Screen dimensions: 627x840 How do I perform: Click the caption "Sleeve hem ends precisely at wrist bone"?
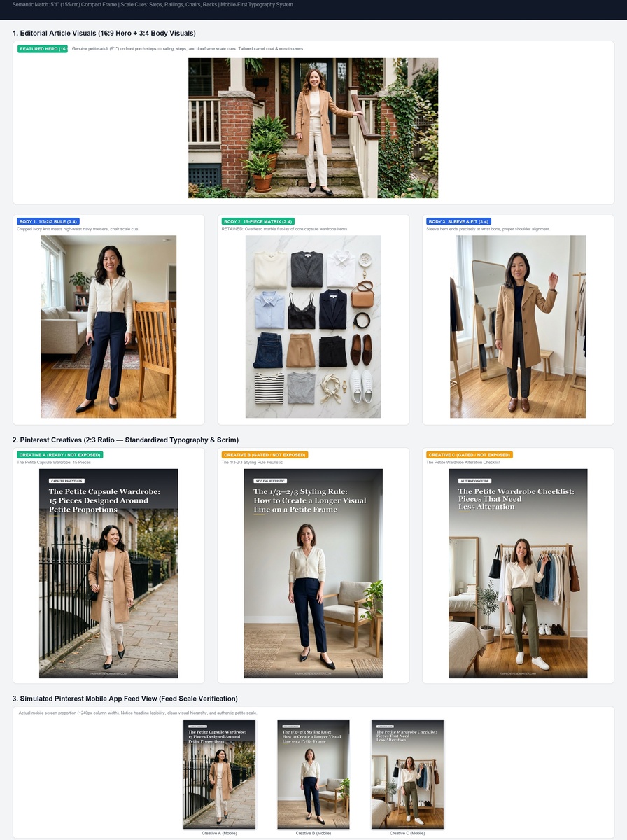488,229
